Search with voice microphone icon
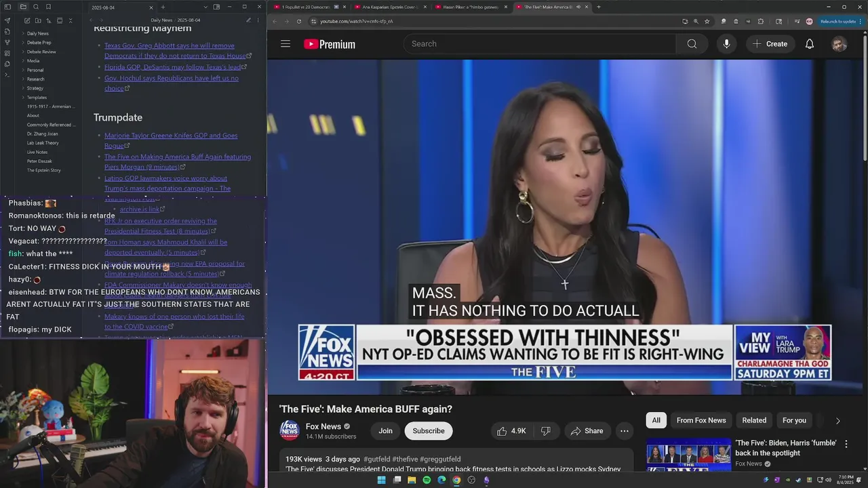Screen dimensions: 868x488 coord(726,44)
